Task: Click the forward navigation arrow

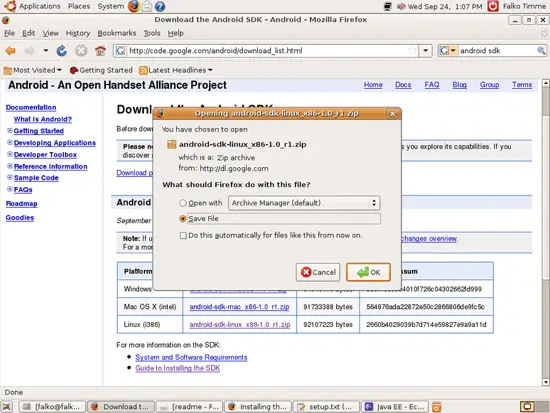Action: click(30, 51)
